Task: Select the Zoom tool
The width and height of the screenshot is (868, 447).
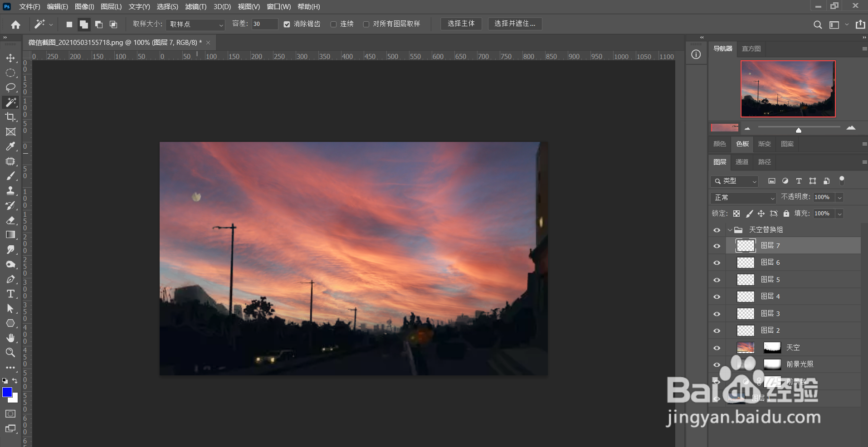Action: 10,352
